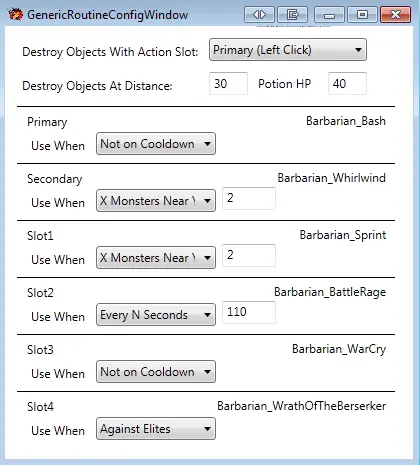Open Slot4 Against Elites dropdown
Screen dimensions: 420x465
click(x=156, y=429)
